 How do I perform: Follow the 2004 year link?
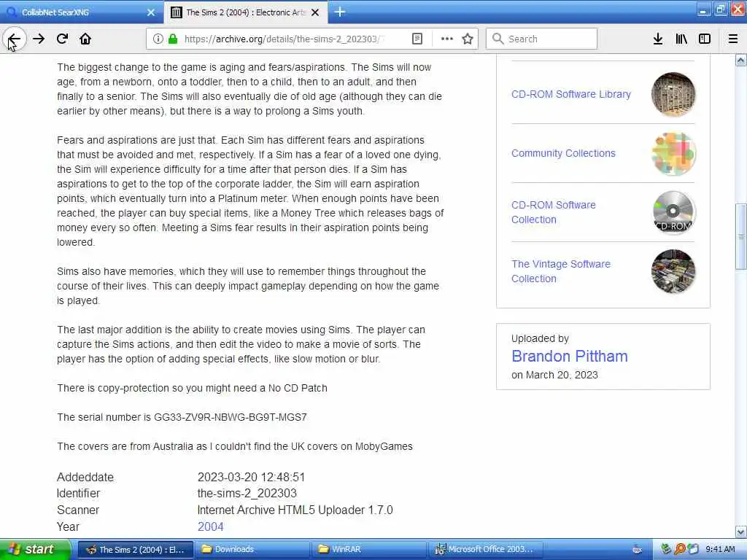pos(211,526)
